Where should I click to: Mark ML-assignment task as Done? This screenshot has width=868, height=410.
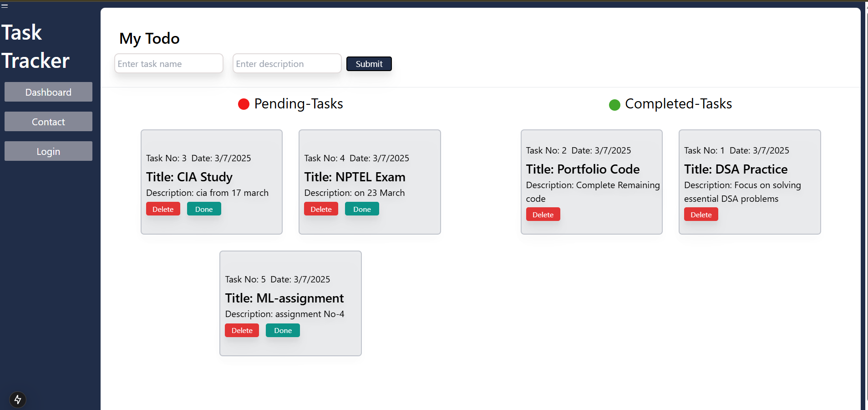283,330
